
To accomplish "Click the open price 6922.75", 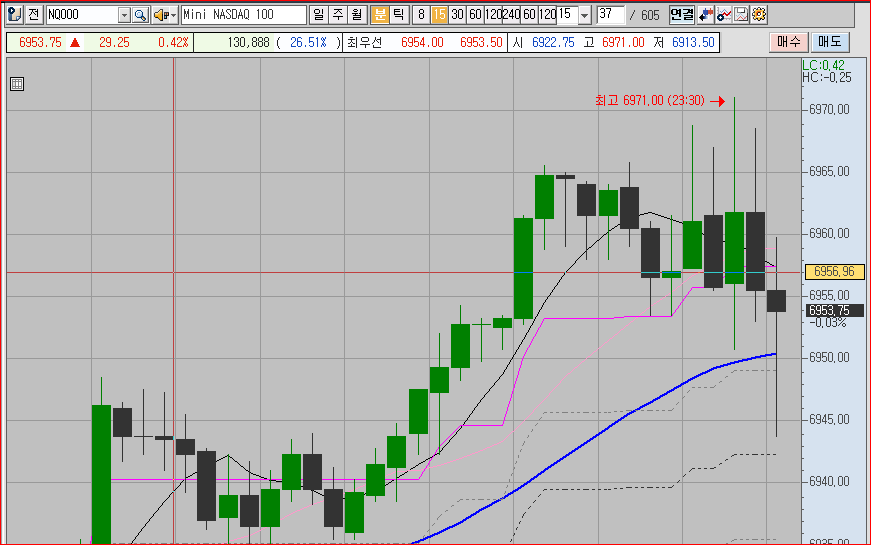I will point(553,42).
